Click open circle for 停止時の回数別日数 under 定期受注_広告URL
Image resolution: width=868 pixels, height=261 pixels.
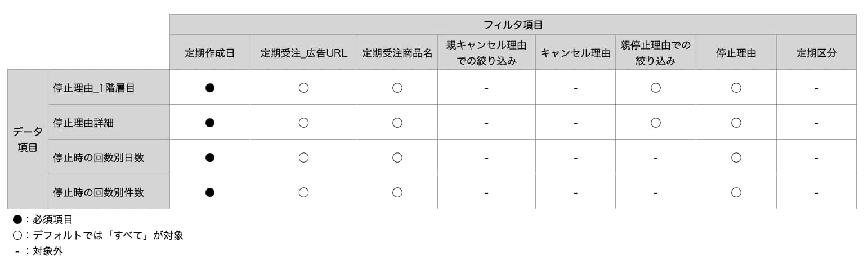tap(303, 157)
